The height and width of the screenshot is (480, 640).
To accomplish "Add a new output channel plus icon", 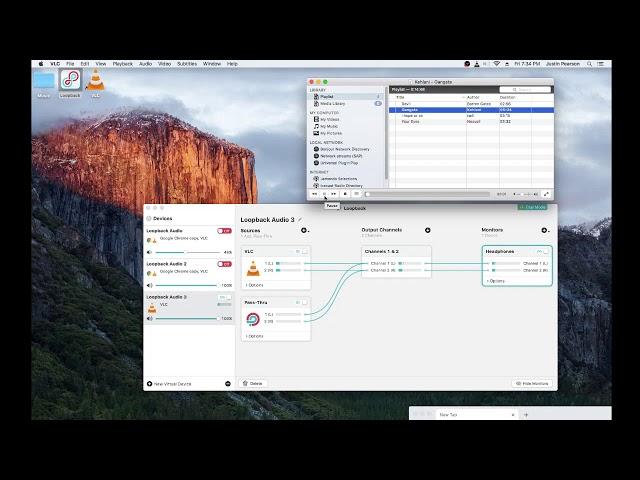I will pos(427,230).
